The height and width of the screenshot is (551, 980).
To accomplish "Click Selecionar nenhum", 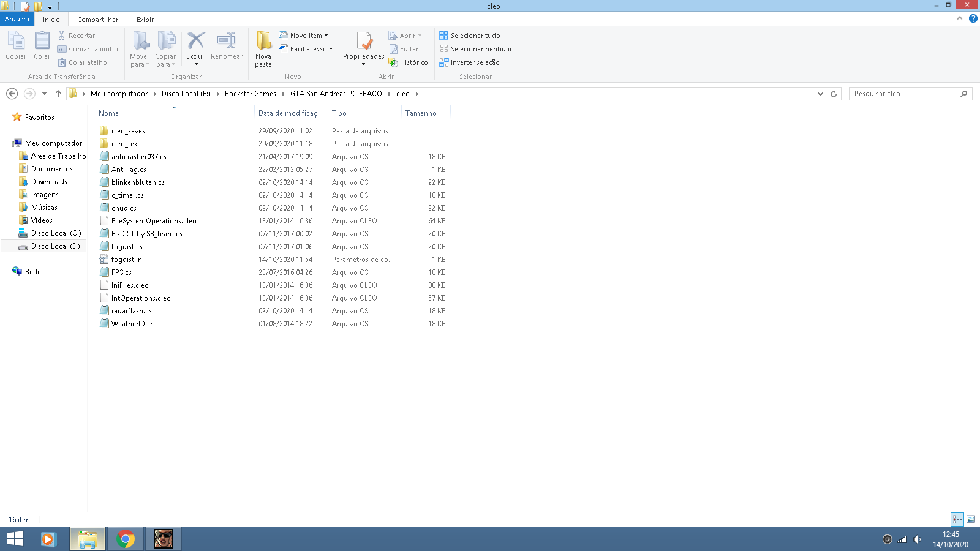I will [x=475, y=49].
